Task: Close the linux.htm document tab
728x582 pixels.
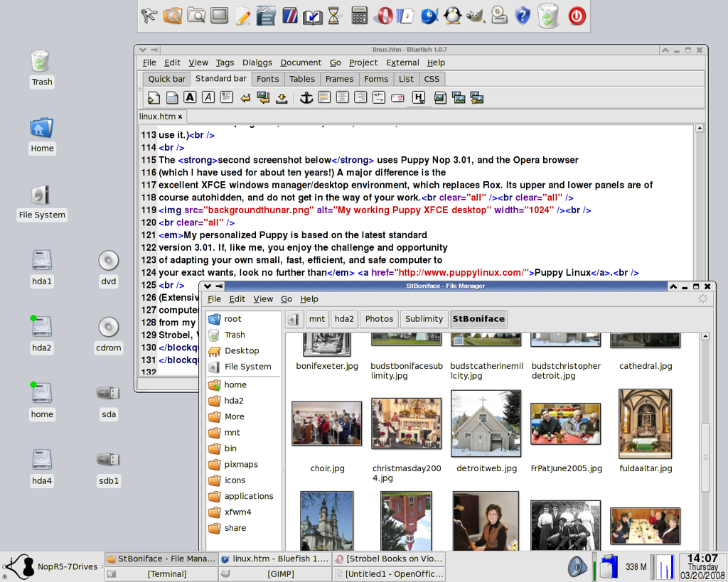Action: (x=180, y=117)
